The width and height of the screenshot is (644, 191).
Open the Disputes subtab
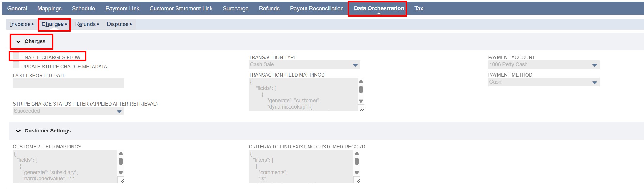(118, 24)
